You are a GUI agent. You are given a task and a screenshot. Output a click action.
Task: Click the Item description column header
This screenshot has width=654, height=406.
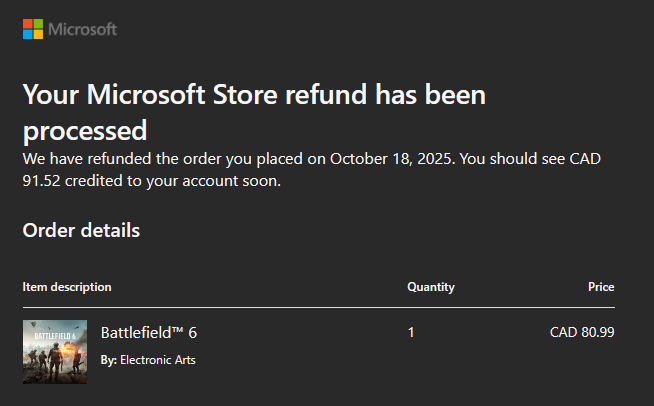(67, 287)
